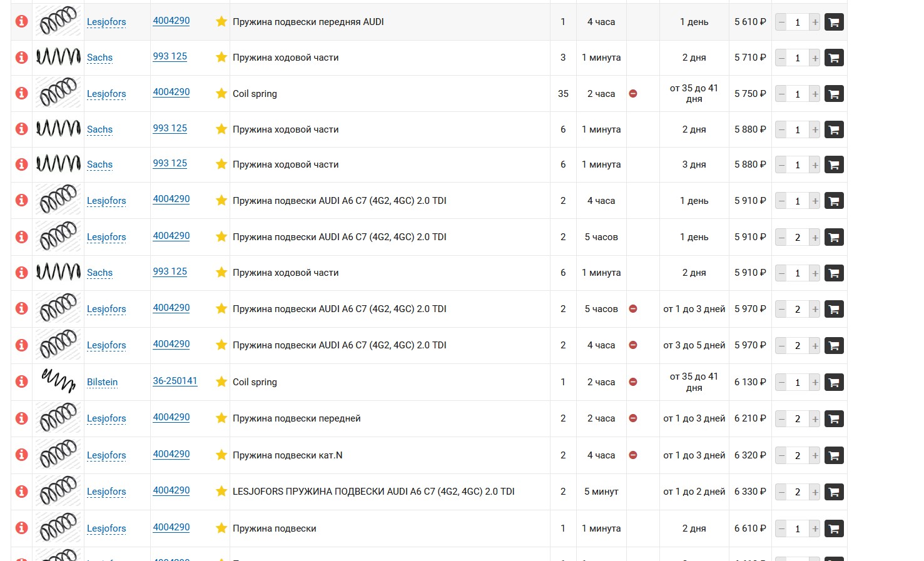Click the red no-return icon on 5 750 ₽ row

[x=633, y=94]
